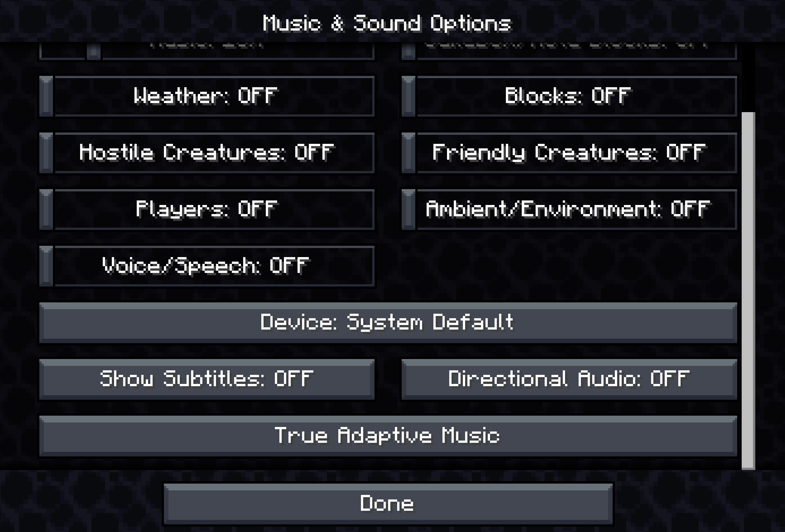Open True Adaptive Music settings
Screen dimensions: 785x532
(388, 436)
